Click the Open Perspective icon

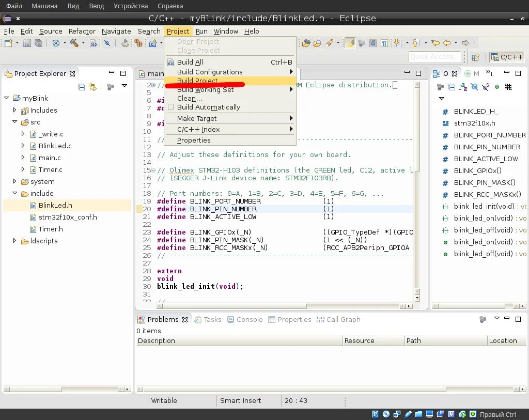click(x=476, y=57)
